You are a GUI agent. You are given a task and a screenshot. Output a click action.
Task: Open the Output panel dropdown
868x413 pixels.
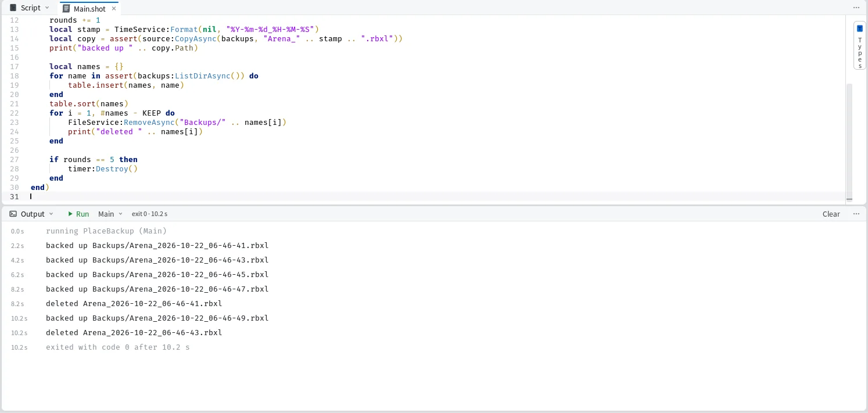coord(31,214)
